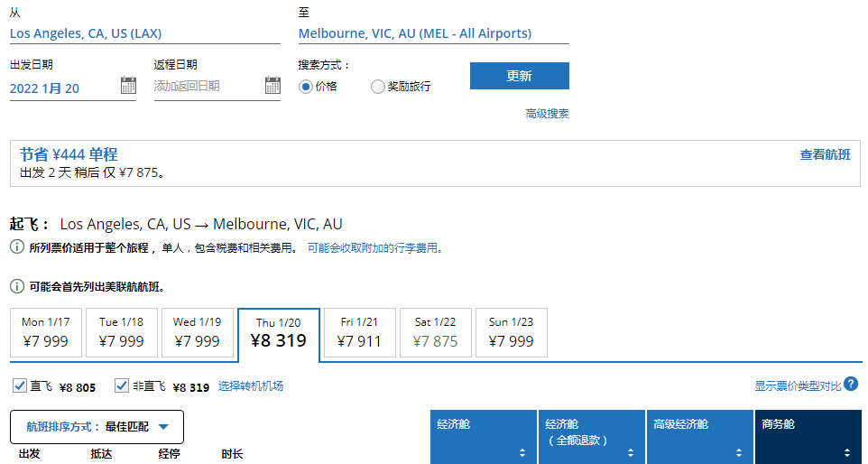The image size is (868, 464).
Task: Open the return date calendar icon
Action: point(272,87)
